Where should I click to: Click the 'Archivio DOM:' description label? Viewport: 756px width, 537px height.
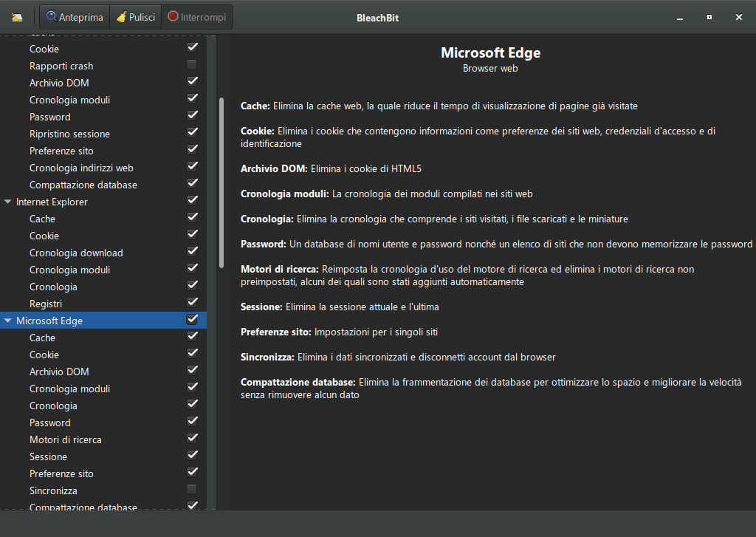[274, 169]
